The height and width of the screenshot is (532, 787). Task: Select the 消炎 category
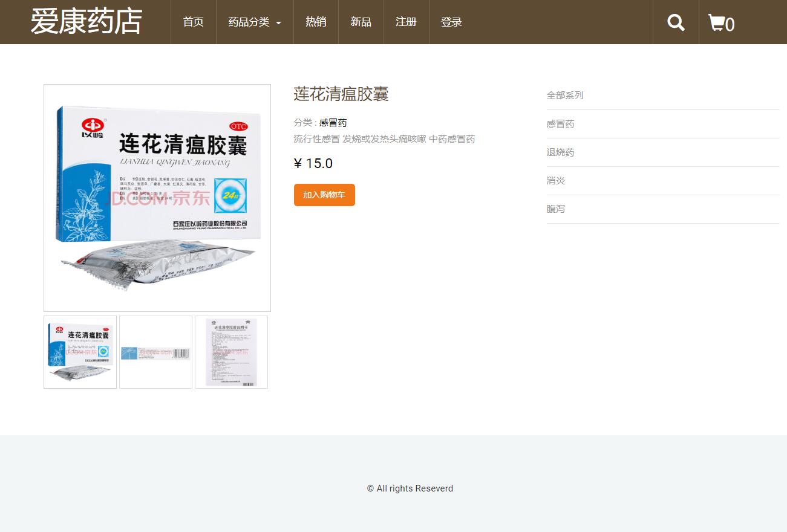pos(555,180)
